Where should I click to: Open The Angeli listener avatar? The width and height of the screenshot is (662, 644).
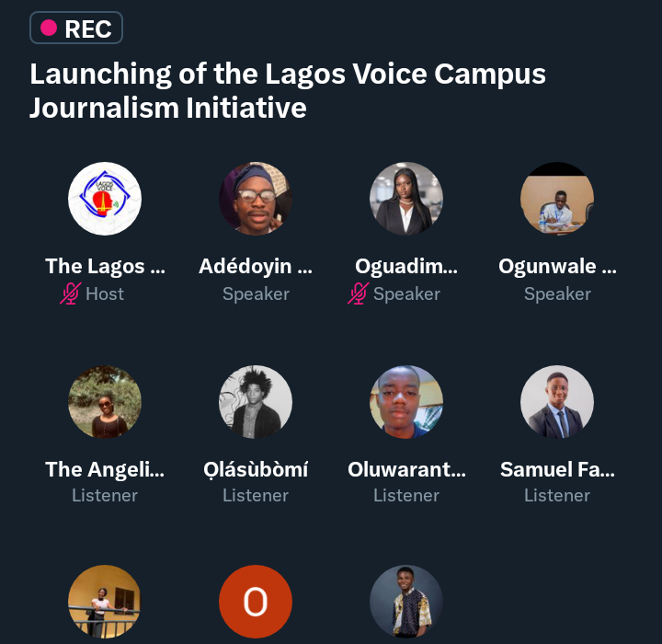[105, 402]
